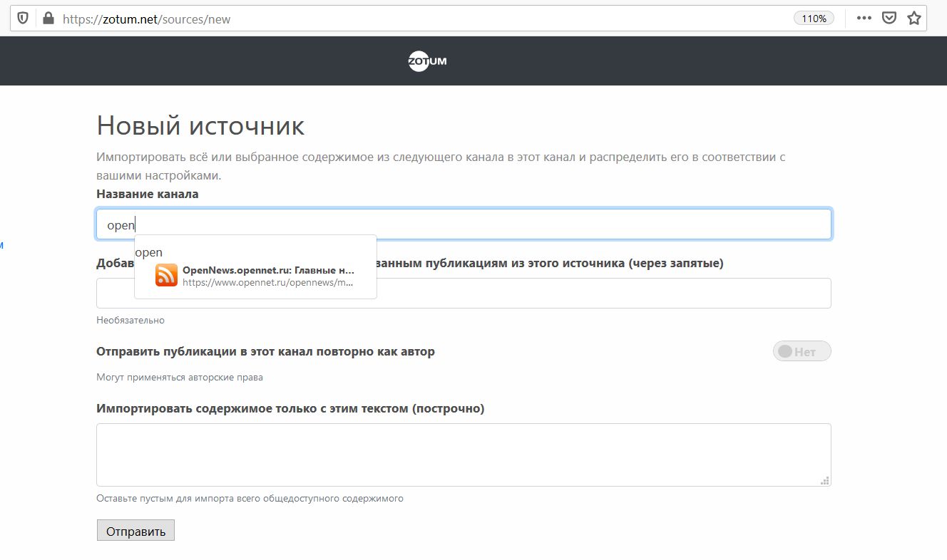Click the 'Название канала' field label
Image resolution: width=947 pixels, height=560 pixels.
click(148, 194)
